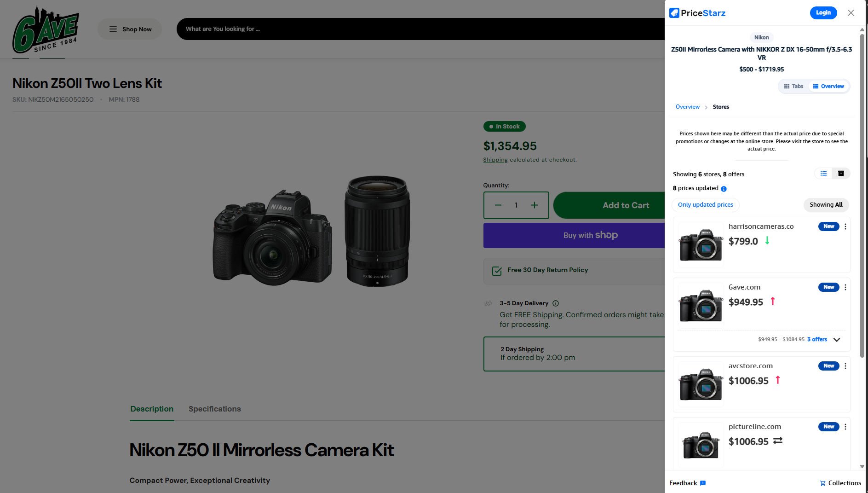The width and height of the screenshot is (868, 493).
Task: Open the harrisoncameras.co store name
Action: point(761,226)
